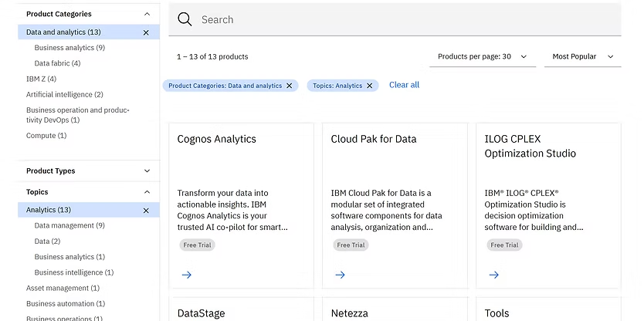The height and width of the screenshot is (321, 644).
Task: Open ILOG CPLEX Optimization Studio arrow icon
Action: tap(493, 275)
